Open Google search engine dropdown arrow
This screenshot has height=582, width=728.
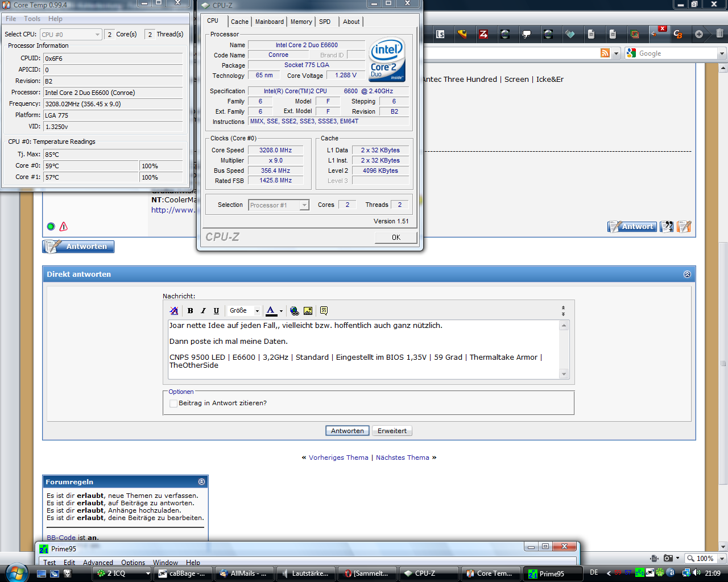(x=722, y=53)
